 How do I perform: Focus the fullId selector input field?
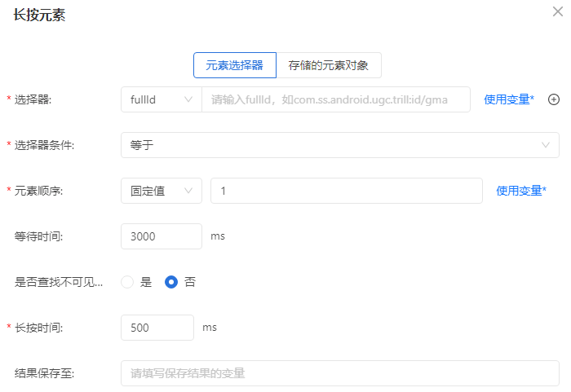[335, 99]
